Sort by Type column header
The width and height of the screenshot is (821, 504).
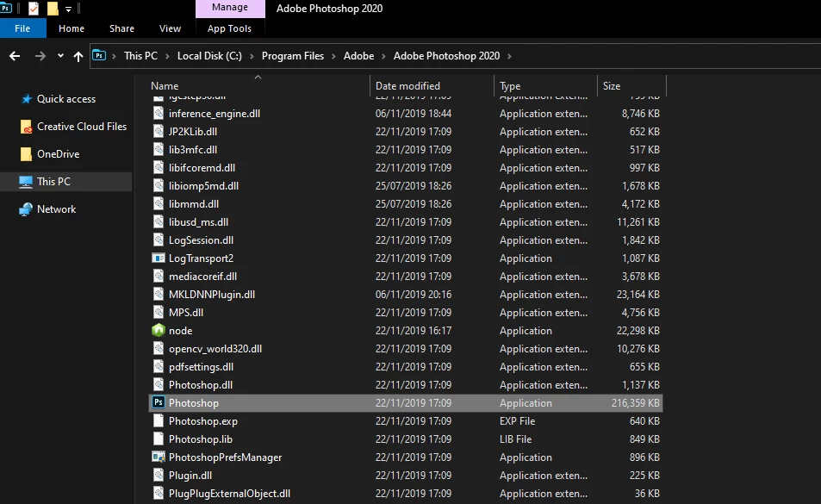click(x=510, y=86)
